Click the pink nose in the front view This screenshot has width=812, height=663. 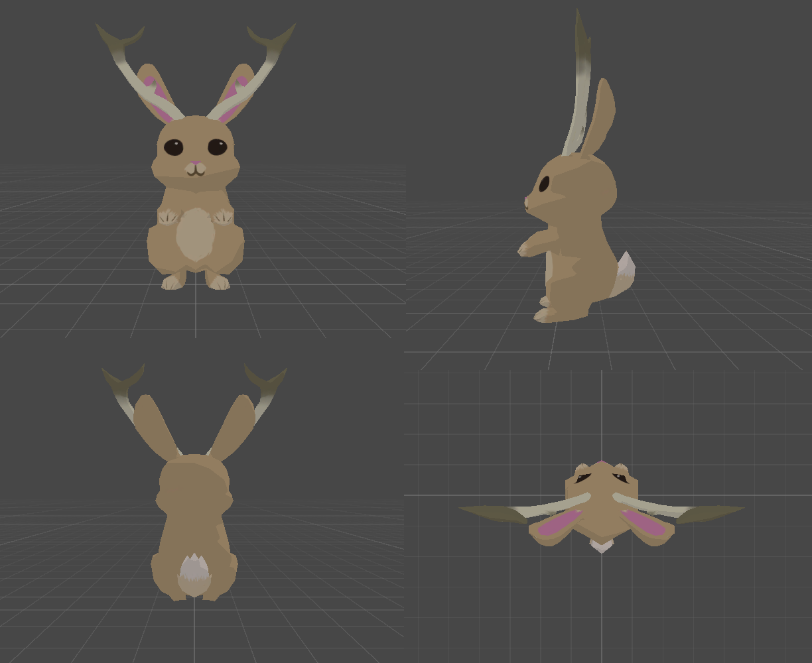(x=196, y=164)
